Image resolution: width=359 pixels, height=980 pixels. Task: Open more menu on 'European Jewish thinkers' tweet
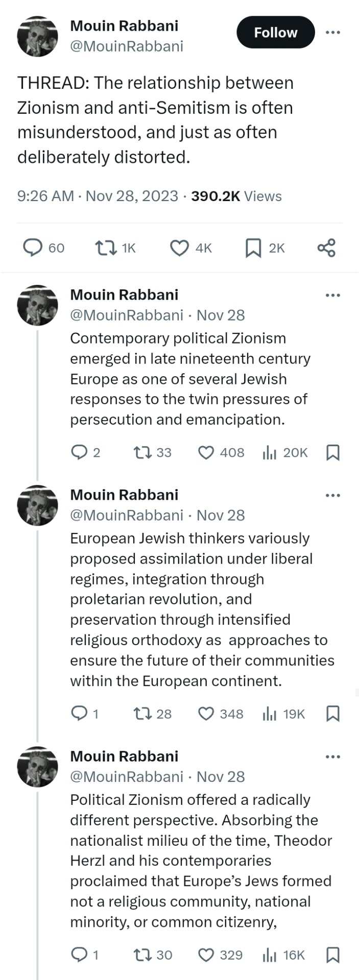pyautogui.click(x=332, y=495)
